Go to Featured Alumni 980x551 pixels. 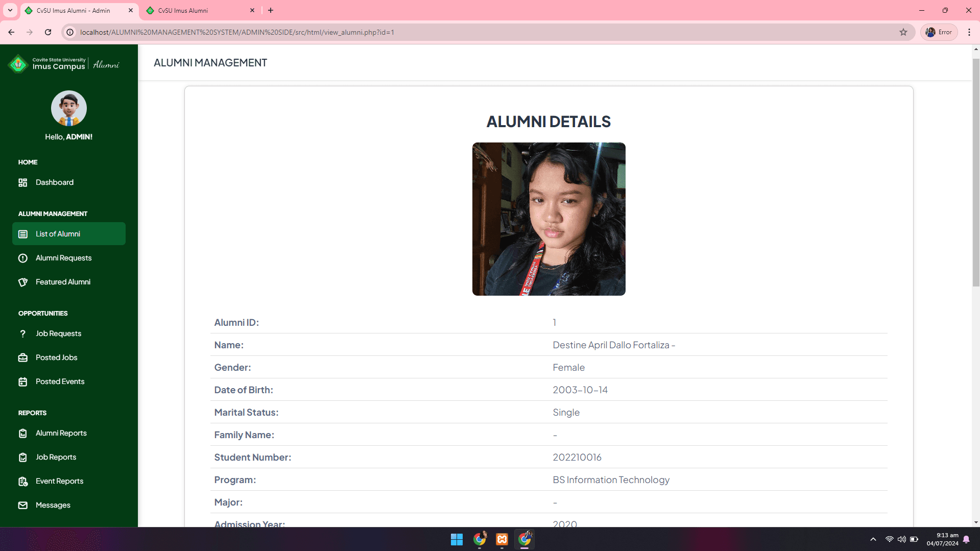click(63, 282)
